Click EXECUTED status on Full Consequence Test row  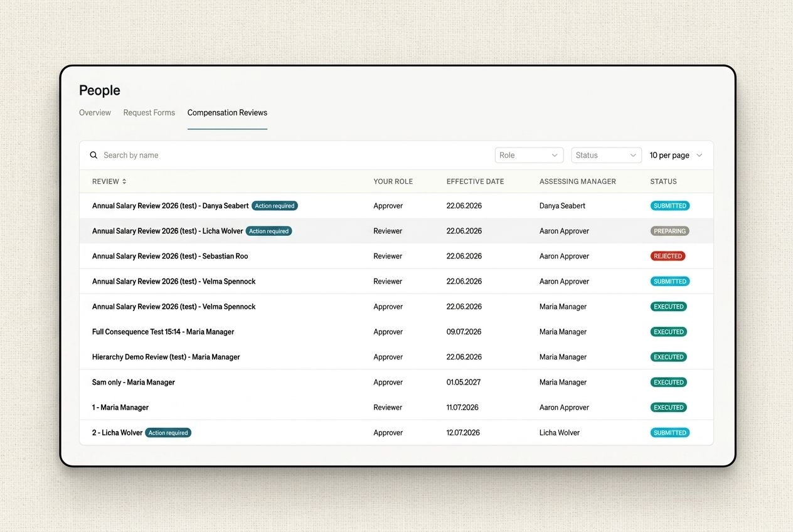(669, 332)
